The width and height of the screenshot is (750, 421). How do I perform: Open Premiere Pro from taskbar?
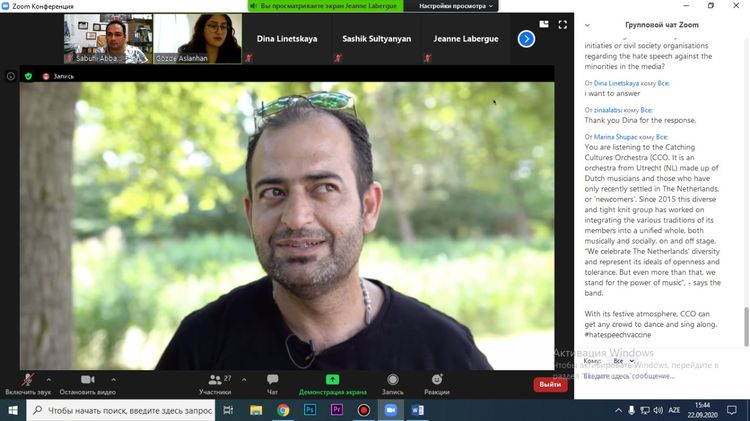click(337, 410)
